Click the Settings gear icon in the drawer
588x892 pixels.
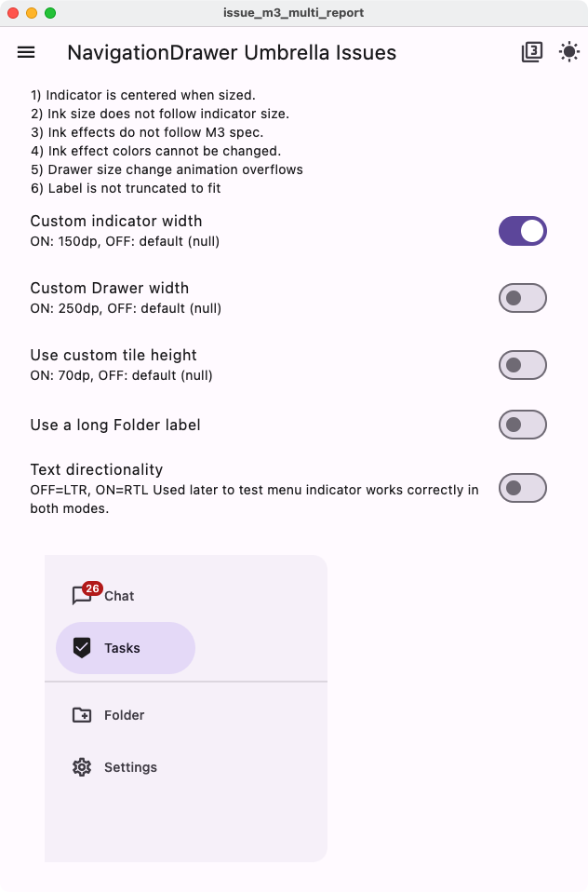pos(83,767)
